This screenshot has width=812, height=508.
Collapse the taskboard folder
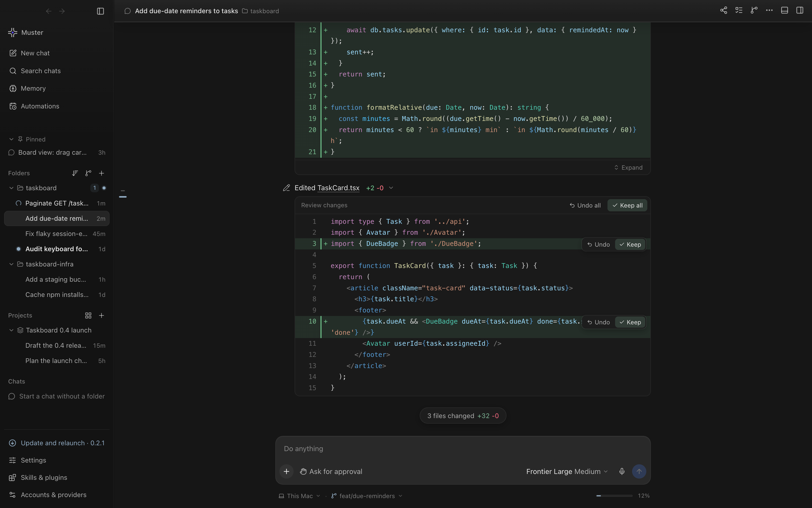11,188
